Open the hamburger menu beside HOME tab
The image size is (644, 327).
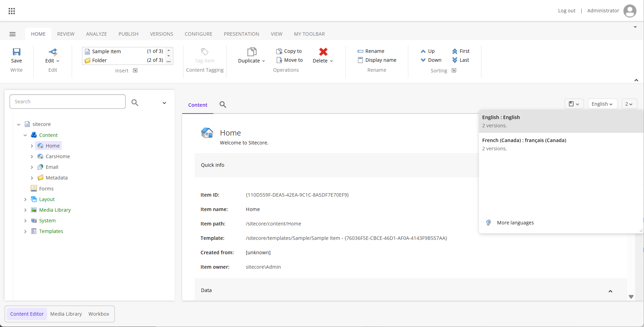coord(13,34)
